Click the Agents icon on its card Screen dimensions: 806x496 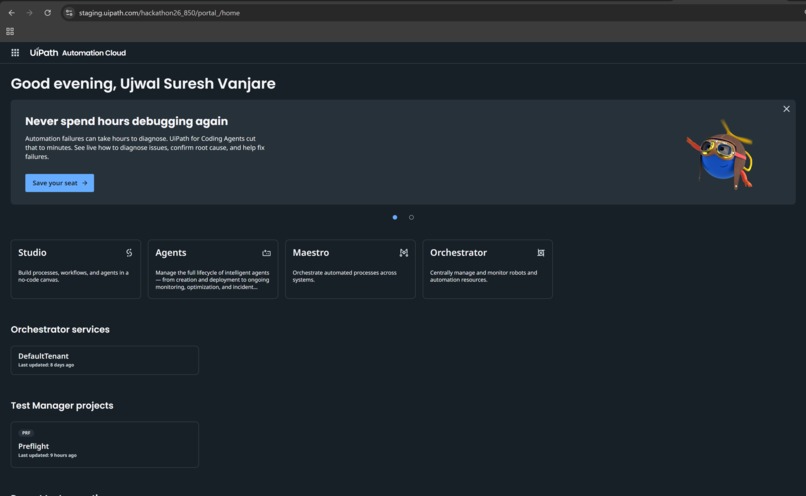coord(266,253)
